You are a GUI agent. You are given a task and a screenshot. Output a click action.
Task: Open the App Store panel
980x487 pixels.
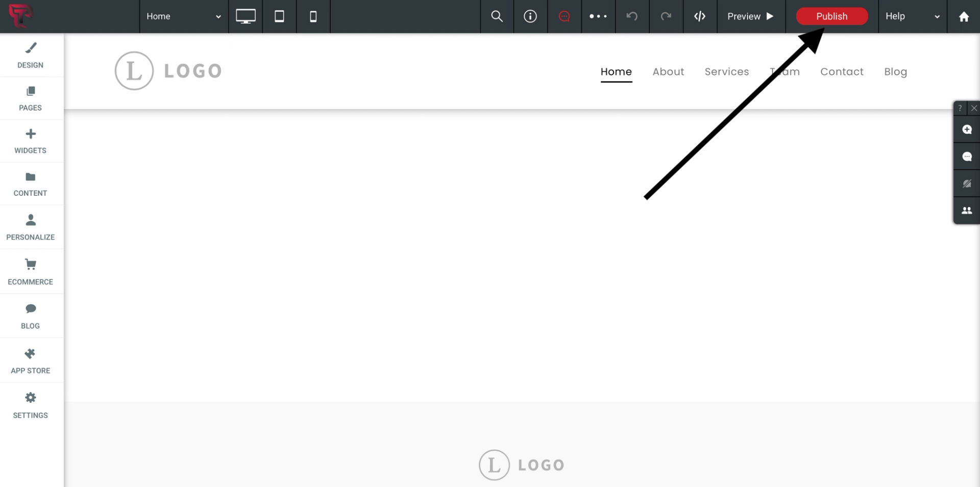(x=31, y=361)
